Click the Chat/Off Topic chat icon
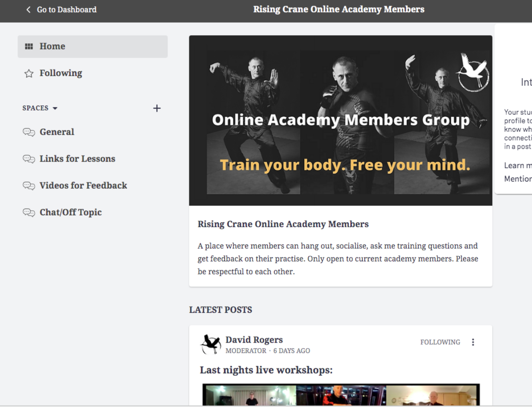This screenshot has width=532, height=408. pos(29,212)
